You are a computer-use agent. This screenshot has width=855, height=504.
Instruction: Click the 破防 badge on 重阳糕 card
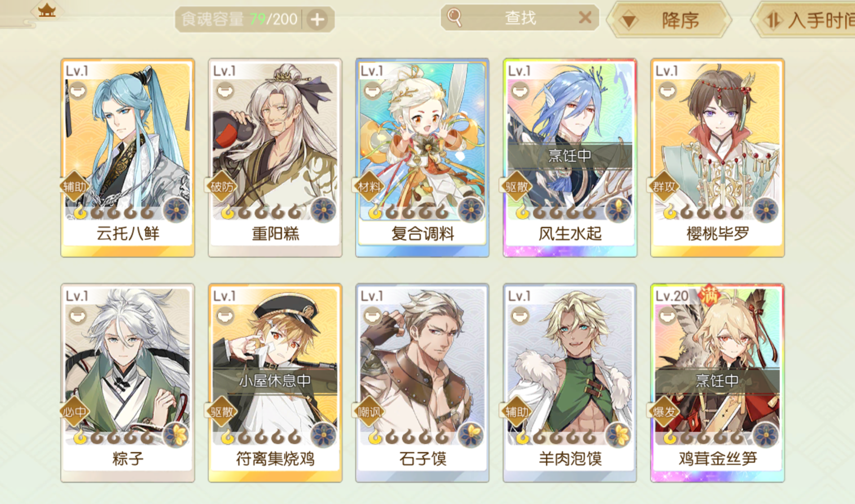click(x=222, y=187)
